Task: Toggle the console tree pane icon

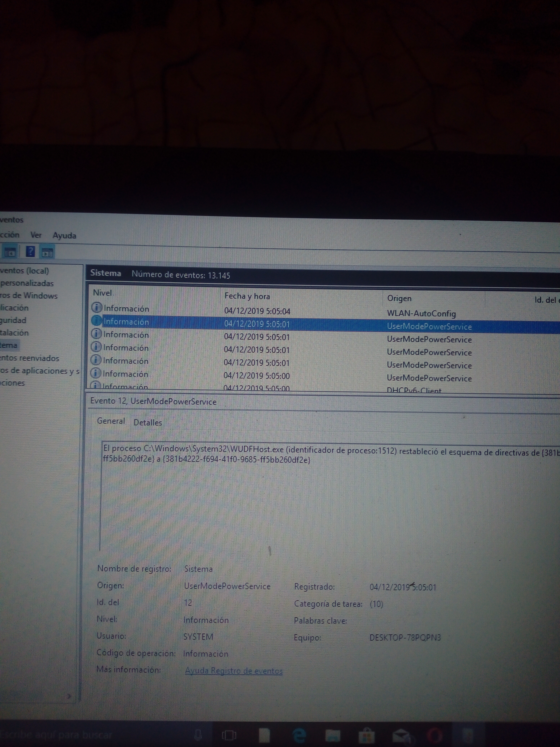Action: pos(10,252)
